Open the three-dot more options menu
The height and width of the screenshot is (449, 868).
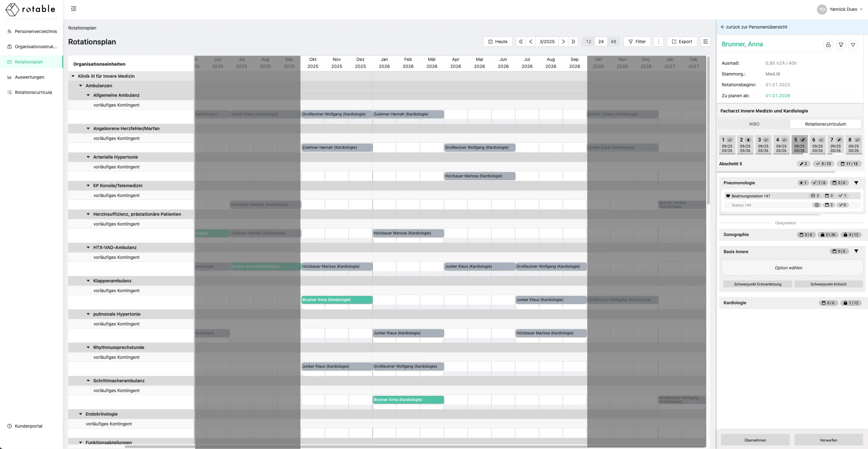tap(658, 41)
